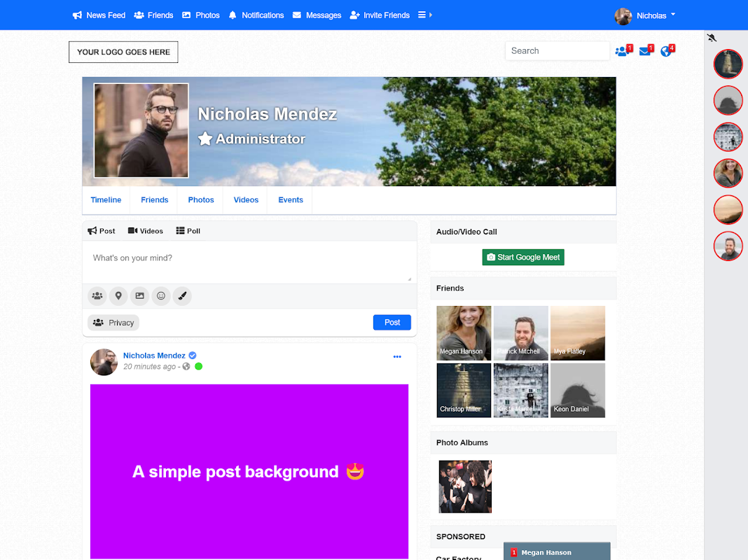The width and height of the screenshot is (748, 560).
Task: Open News Feed in top navigation
Action: tap(99, 15)
